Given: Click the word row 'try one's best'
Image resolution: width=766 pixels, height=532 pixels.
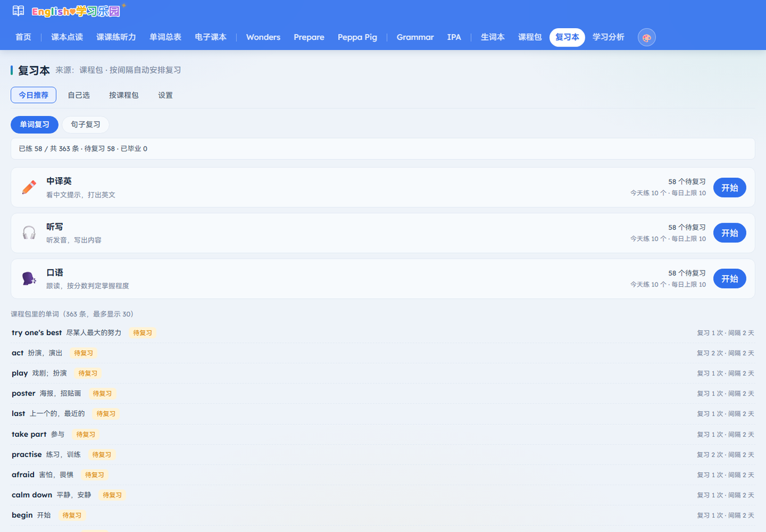Looking at the screenshot, I should pos(383,333).
